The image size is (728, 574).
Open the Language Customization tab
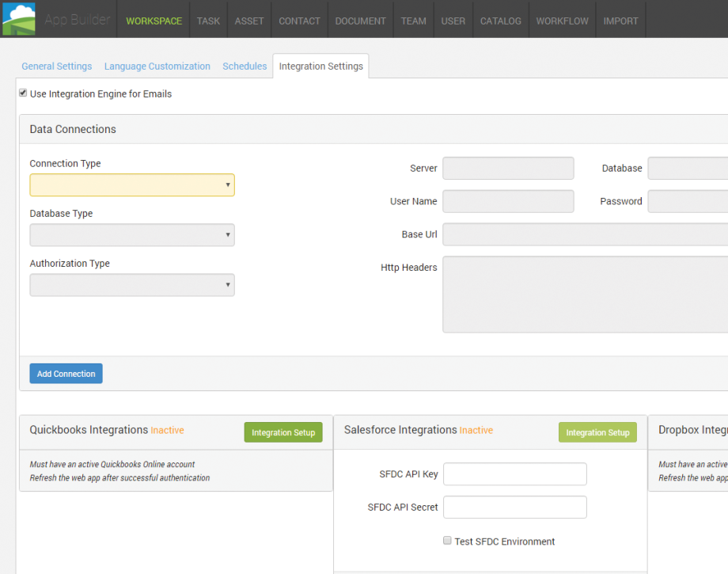[x=157, y=67]
